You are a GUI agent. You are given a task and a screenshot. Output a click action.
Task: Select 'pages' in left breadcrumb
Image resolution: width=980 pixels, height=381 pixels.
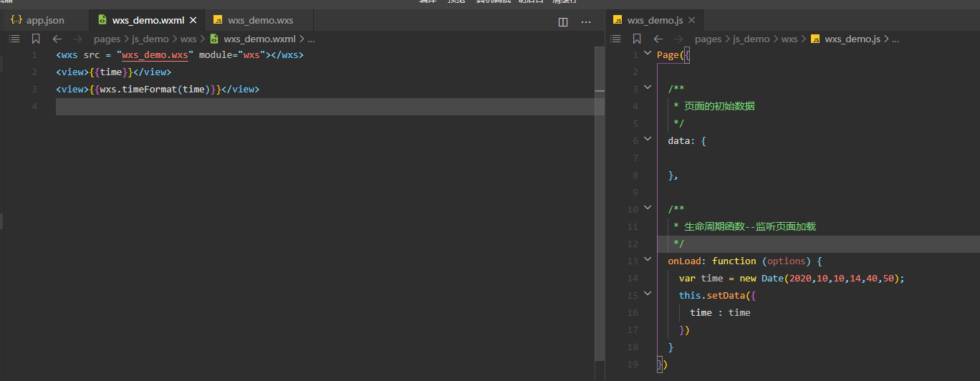tap(107, 39)
